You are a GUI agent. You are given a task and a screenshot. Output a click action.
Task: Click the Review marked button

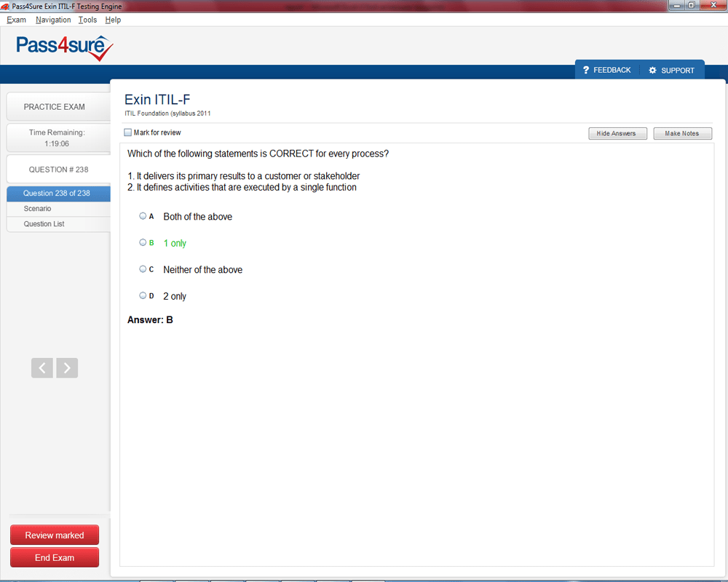pos(55,535)
